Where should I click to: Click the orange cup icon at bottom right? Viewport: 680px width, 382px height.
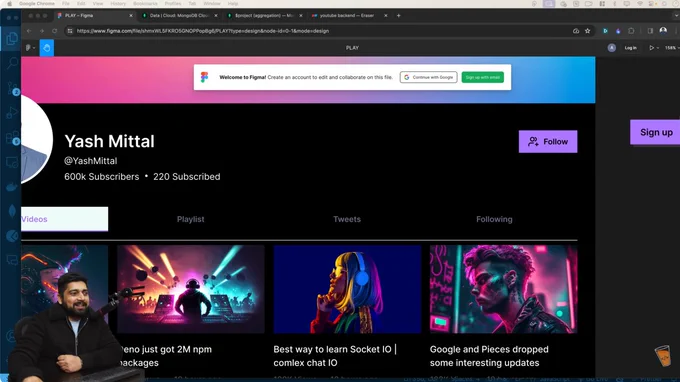(663, 355)
